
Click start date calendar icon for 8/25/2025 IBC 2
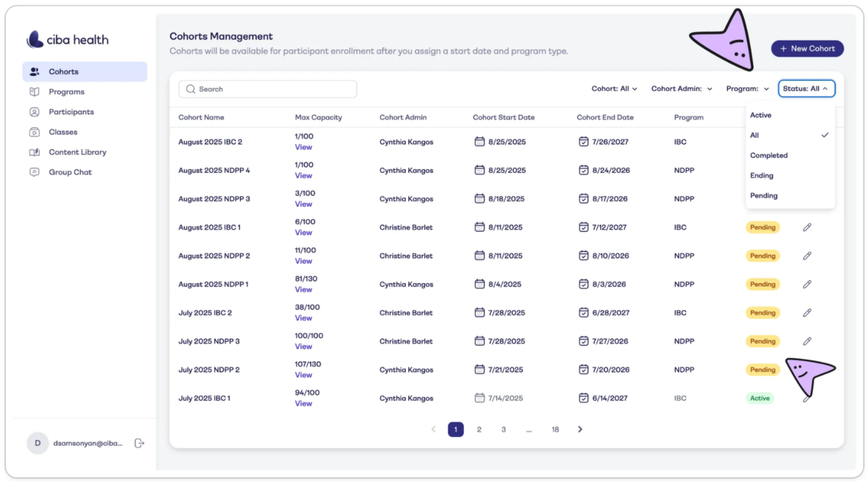(479, 141)
